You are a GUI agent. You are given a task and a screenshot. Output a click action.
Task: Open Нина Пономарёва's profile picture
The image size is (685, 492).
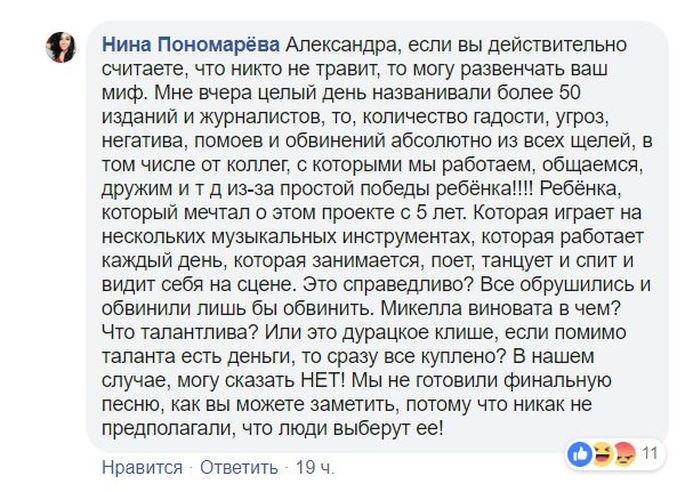pos(61,47)
